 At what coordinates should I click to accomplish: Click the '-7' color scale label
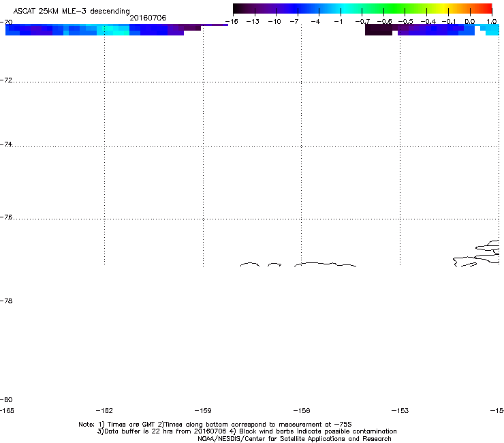[x=294, y=22]
